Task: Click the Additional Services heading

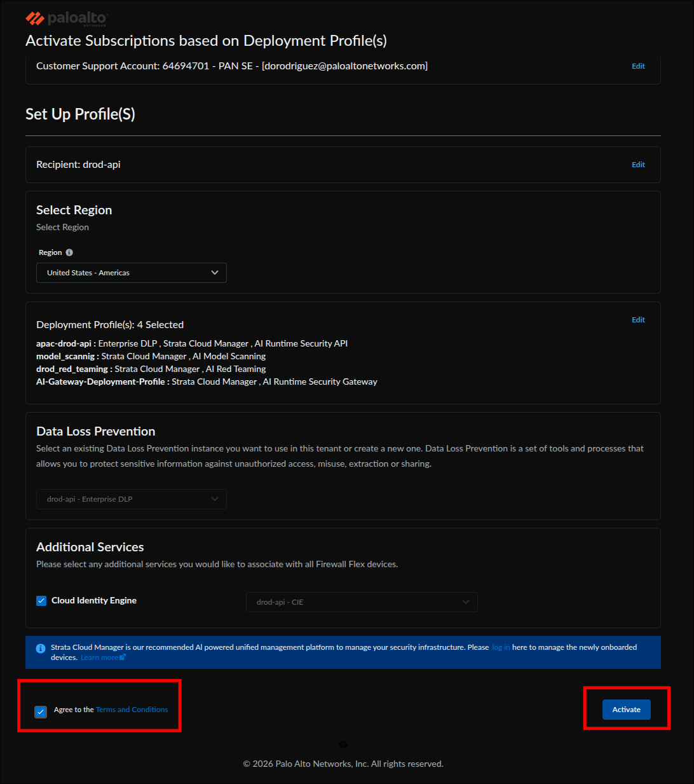Action: click(x=90, y=547)
